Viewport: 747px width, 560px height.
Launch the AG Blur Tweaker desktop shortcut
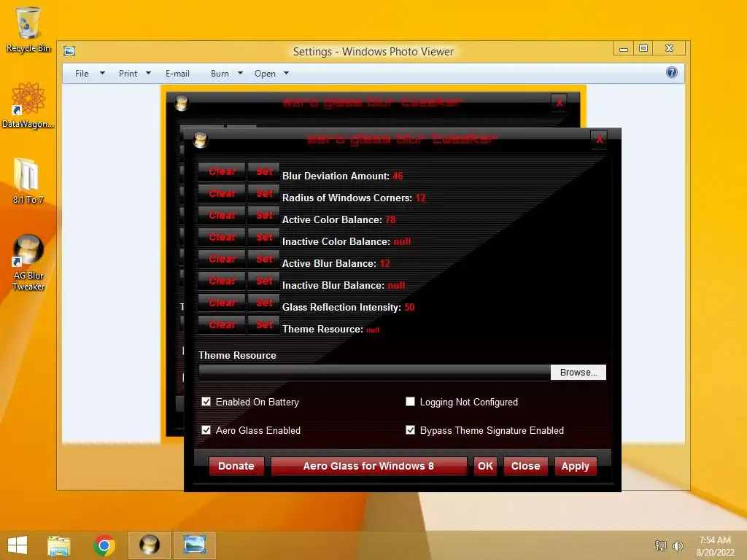(x=28, y=262)
